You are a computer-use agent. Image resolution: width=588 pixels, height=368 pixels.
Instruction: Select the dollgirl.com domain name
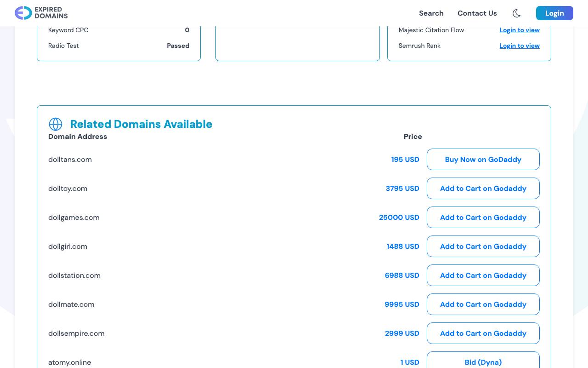68,247
